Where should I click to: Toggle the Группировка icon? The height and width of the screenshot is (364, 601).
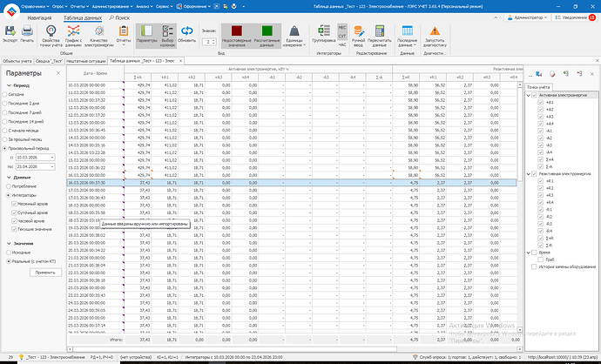[x=323, y=31]
